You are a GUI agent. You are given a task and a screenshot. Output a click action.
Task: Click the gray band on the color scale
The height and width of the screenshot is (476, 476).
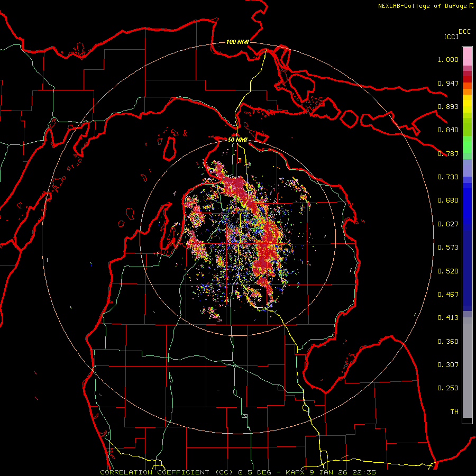point(467,368)
